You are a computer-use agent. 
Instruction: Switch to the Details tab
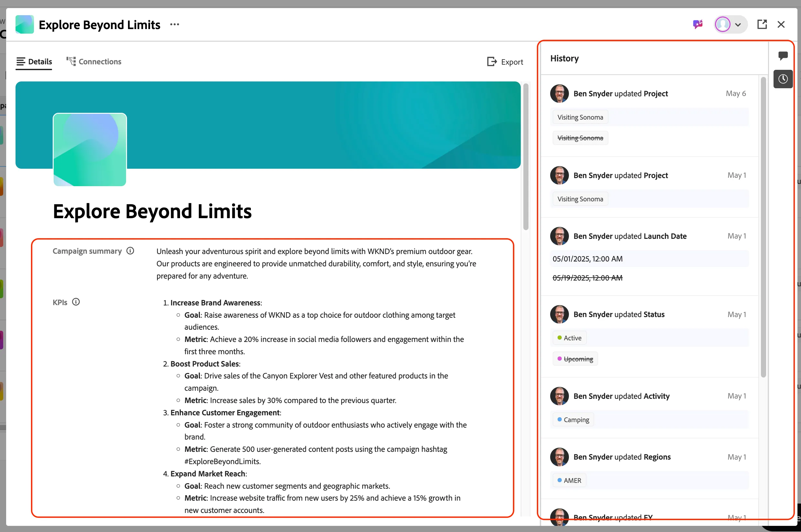[34, 62]
